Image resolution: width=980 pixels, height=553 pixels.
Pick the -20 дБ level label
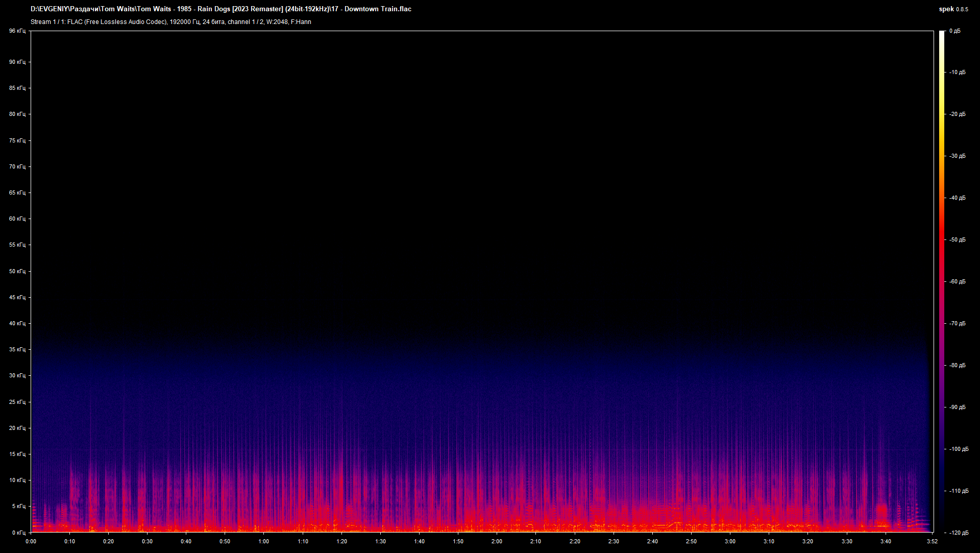coord(958,114)
